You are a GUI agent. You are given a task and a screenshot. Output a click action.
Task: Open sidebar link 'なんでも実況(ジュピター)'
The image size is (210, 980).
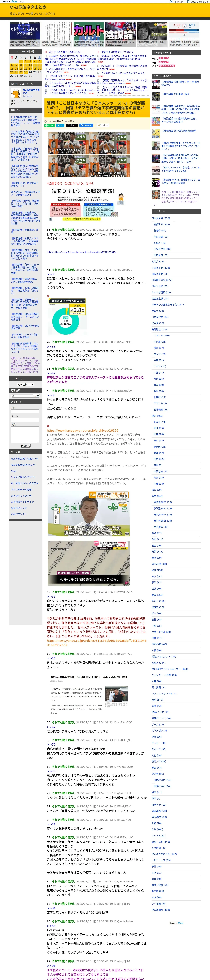(x=24, y=459)
